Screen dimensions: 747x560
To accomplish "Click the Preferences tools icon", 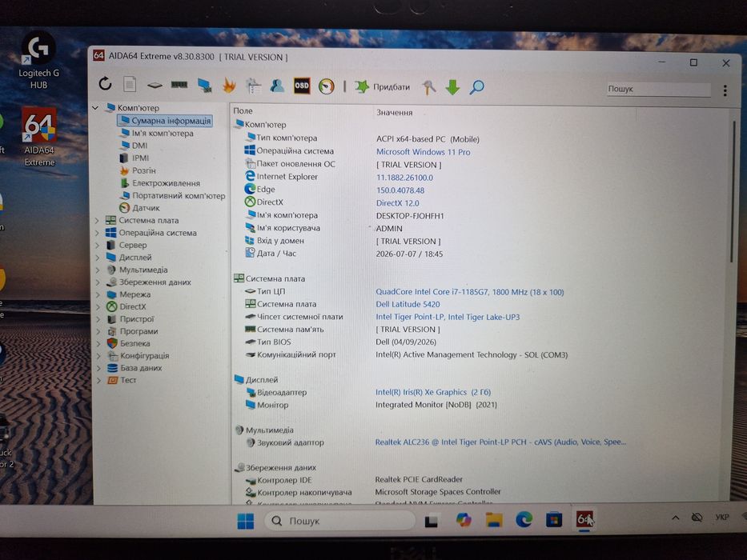I will 429,87.
